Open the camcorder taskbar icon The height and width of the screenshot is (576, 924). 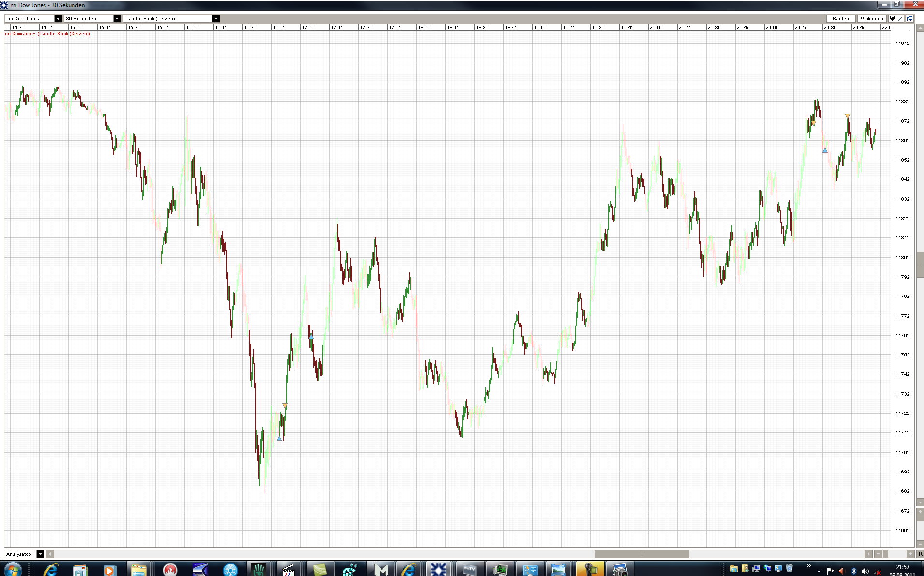[590, 570]
